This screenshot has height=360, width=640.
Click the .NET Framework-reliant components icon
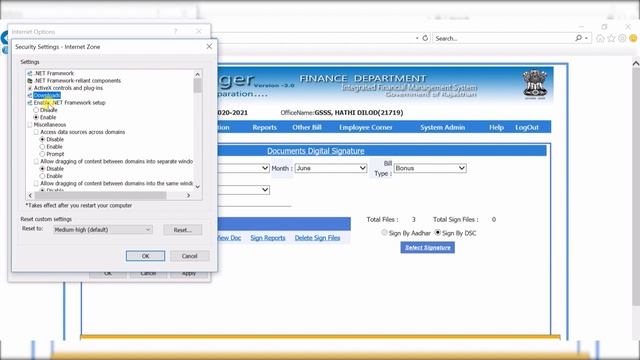(x=29, y=81)
